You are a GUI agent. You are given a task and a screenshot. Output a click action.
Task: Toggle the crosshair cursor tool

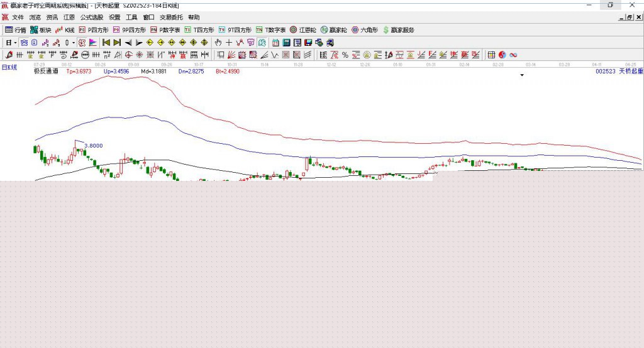(229, 43)
